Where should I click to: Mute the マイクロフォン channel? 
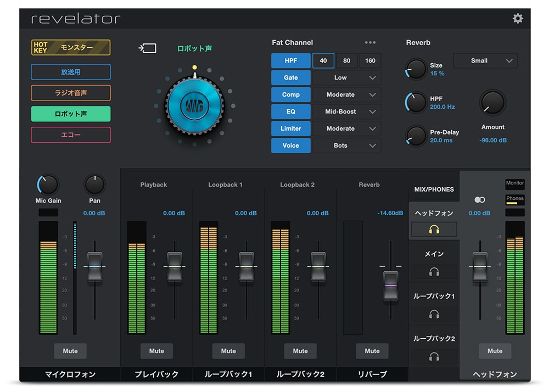click(x=70, y=351)
